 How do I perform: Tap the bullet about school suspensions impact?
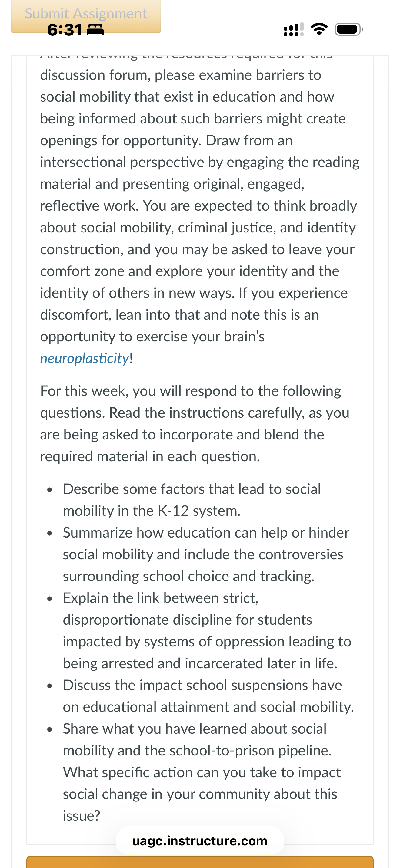click(208, 696)
